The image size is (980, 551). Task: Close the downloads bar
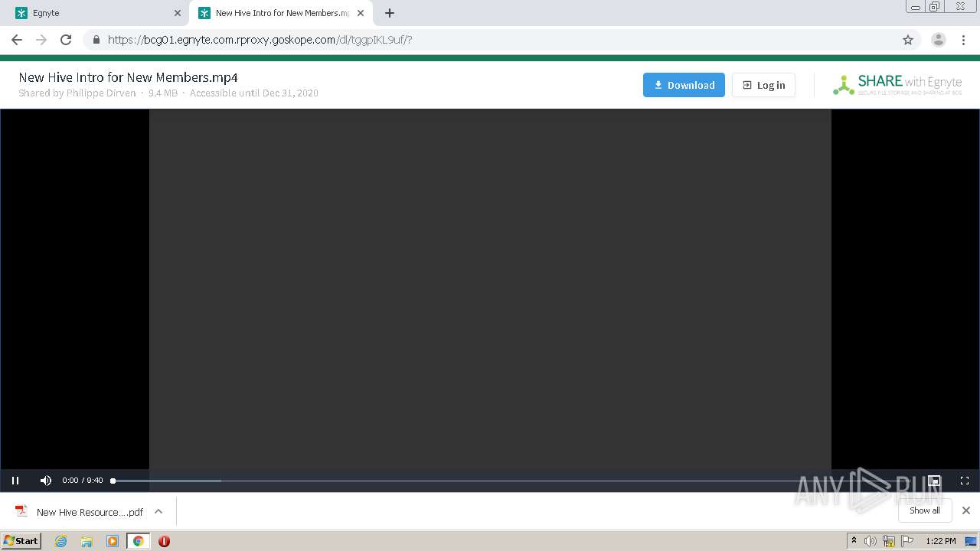966,510
